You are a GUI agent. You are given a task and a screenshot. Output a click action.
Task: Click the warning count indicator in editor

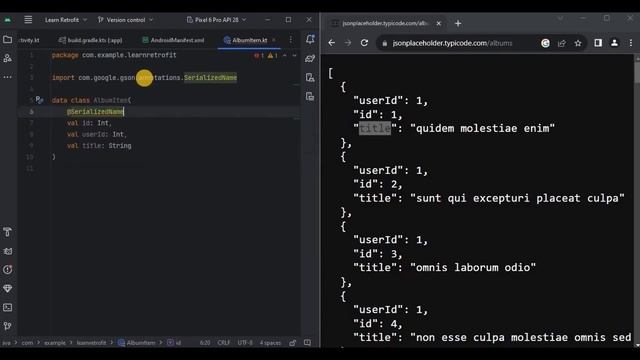[x=272, y=55]
